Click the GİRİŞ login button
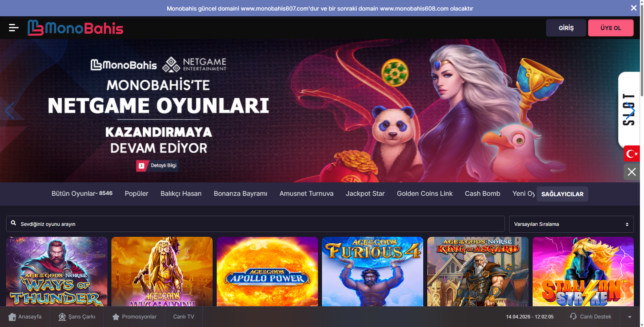 (x=566, y=28)
